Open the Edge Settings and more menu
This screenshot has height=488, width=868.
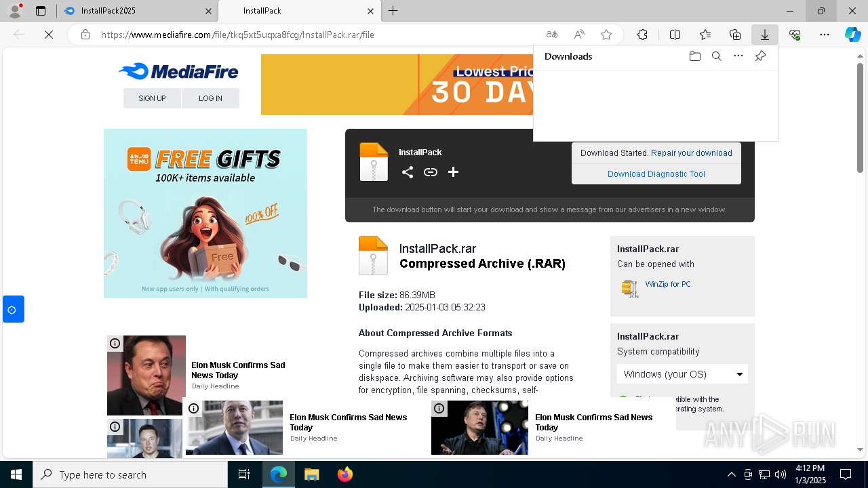825,35
